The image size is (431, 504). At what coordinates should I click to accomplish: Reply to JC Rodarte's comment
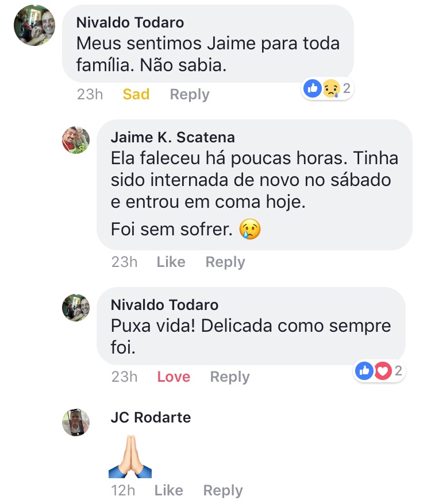[x=223, y=491]
